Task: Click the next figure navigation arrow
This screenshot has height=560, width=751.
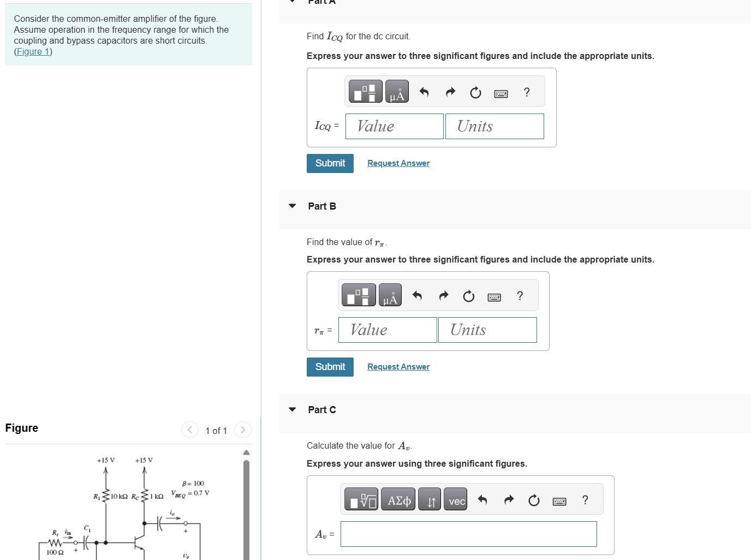Action: (x=242, y=430)
